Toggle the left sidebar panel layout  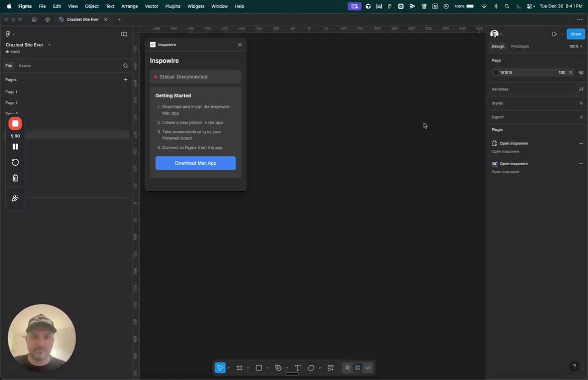[x=124, y=34]
